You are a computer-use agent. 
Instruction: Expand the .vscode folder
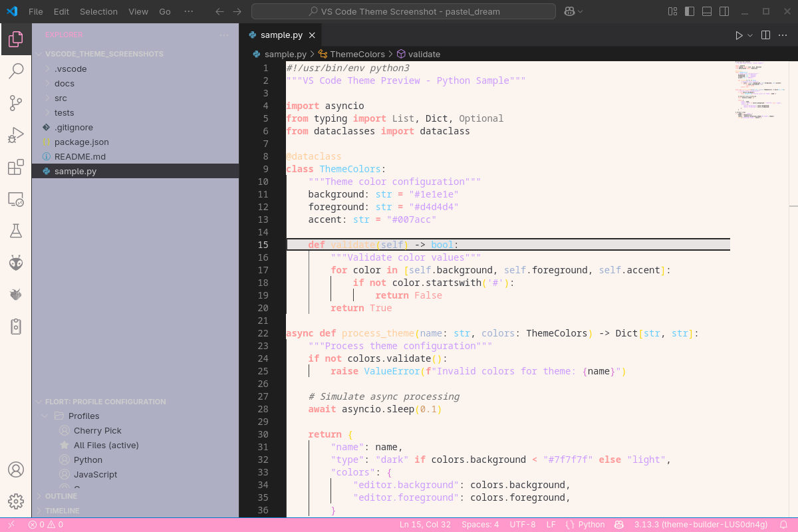[x=136, y=68]
